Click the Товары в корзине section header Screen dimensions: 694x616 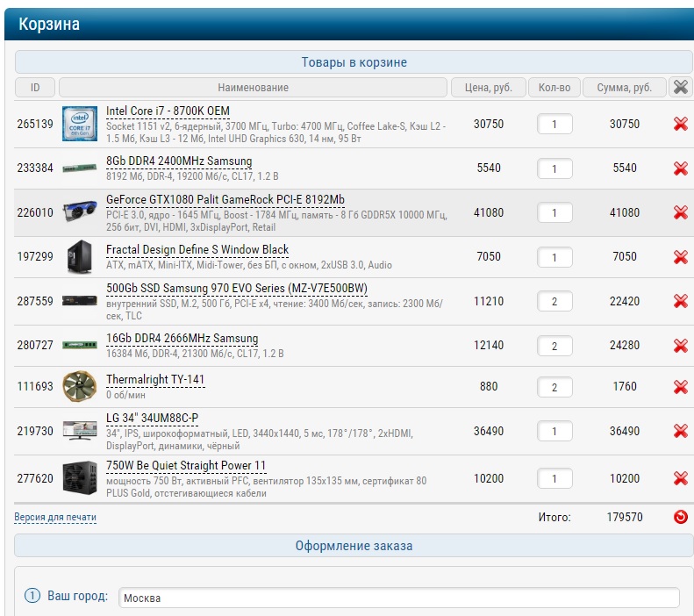pyautogui.click(x=354, y=62)
